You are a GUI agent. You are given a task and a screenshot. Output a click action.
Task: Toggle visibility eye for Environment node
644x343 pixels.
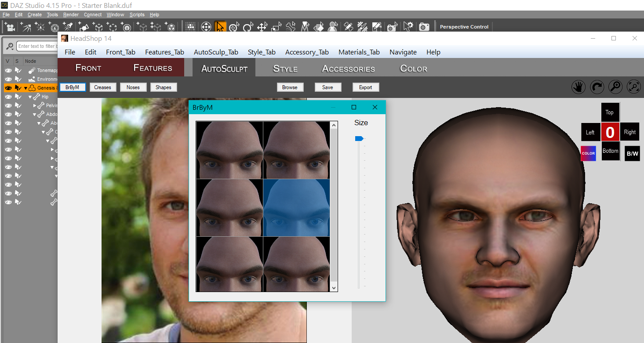coord(8,79)
